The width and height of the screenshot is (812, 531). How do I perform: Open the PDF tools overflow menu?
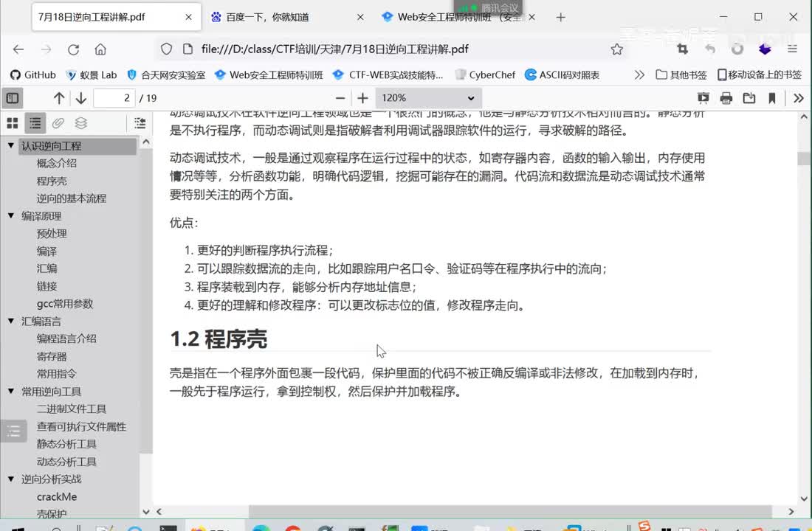click(799, 98)
